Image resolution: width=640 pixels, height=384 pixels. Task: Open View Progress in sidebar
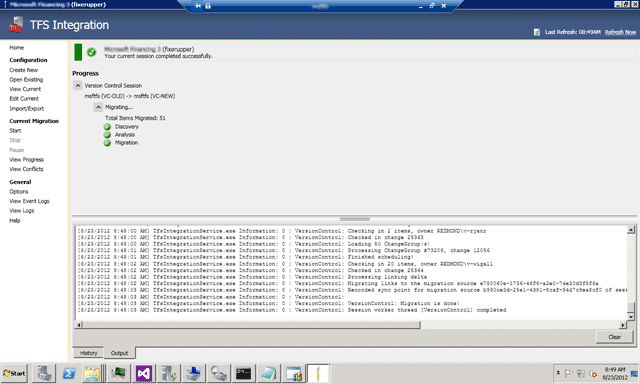(x=27, y=160)
